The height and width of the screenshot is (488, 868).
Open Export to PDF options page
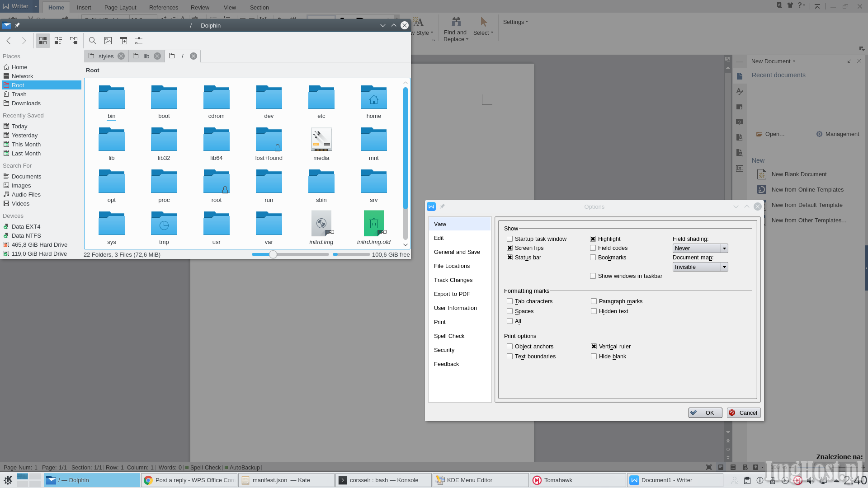(459, 294)
